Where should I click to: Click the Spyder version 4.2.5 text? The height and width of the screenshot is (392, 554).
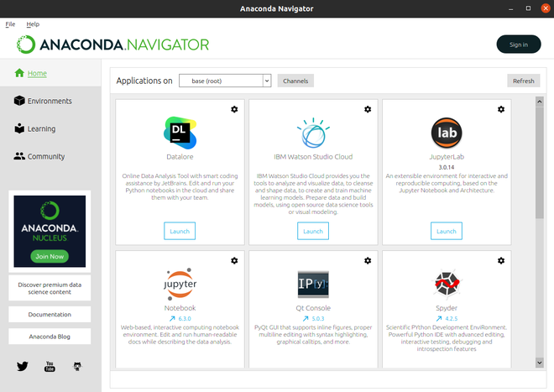click(x=452, y=318)
